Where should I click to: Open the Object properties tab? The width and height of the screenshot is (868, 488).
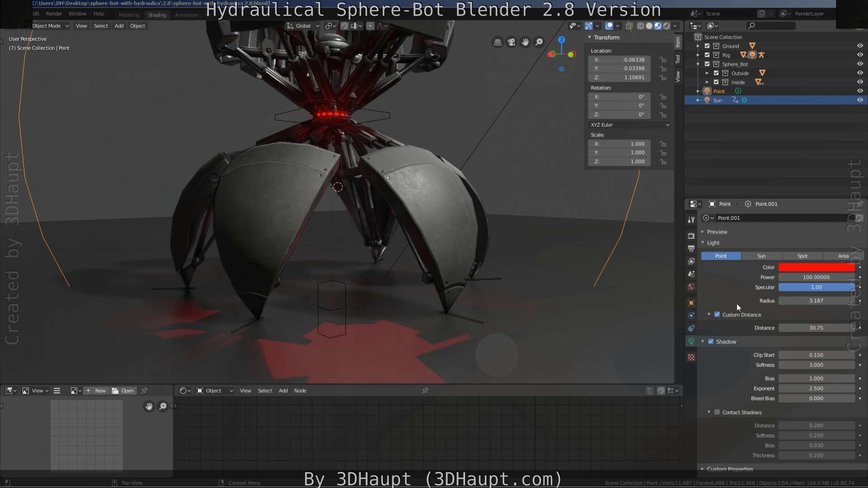[691, 303]
